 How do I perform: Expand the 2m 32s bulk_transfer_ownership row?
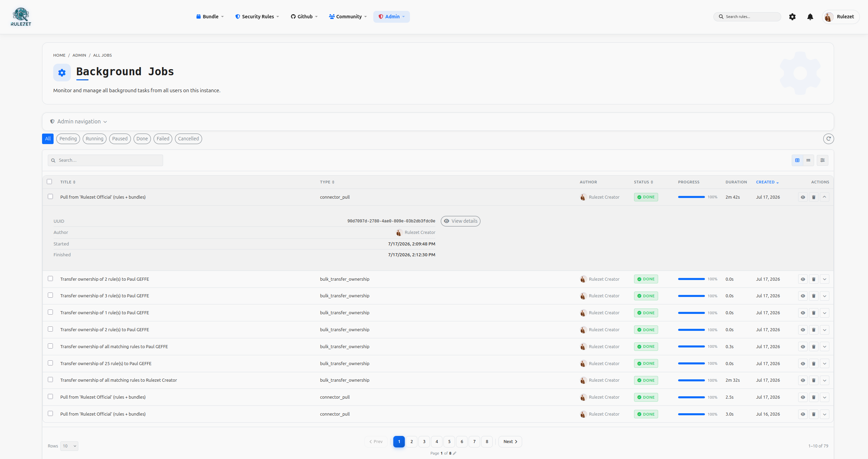[824, 380]
